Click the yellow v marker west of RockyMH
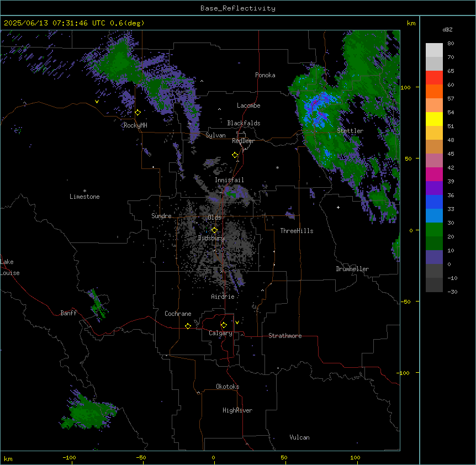The height and width of the screenshot is (465, 476). (x=97, y=102)
